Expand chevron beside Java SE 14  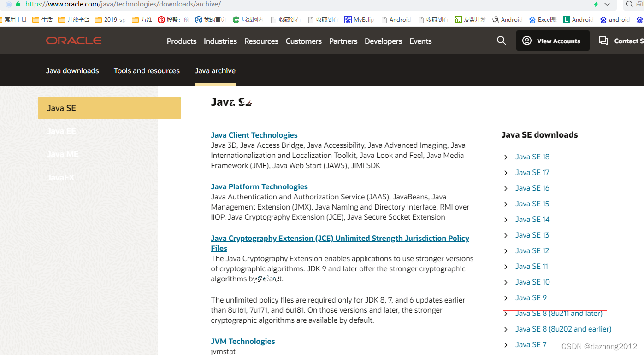coord(506,220)
